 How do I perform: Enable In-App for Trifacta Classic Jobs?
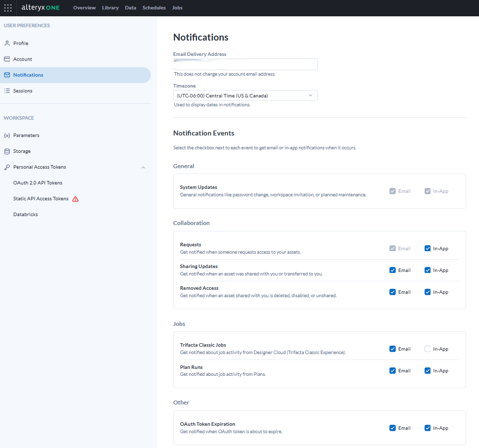pos(428,349)
